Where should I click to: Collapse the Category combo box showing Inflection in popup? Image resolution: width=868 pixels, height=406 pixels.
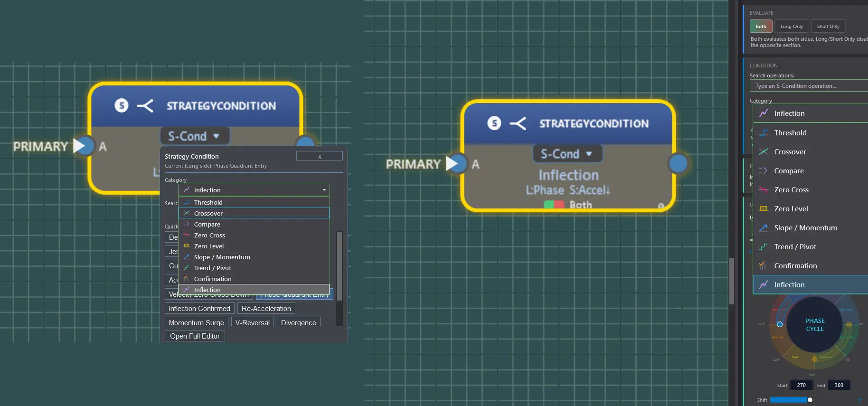[254, 190]
